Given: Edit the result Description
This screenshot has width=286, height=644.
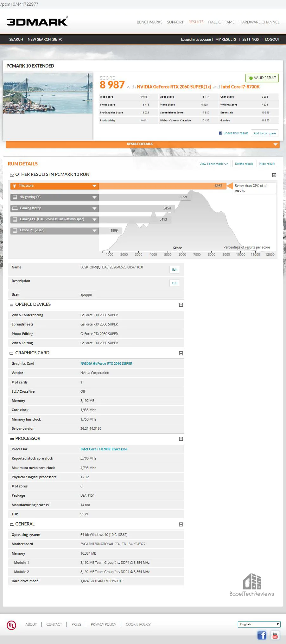Looking at the screenshot, I should coord(175,283).
